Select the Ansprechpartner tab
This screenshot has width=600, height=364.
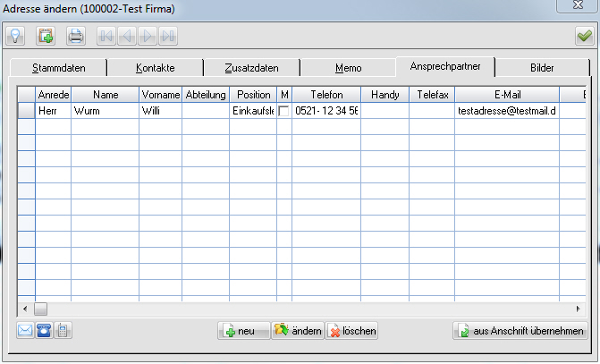pyautogui.click(x=445, y=66)
